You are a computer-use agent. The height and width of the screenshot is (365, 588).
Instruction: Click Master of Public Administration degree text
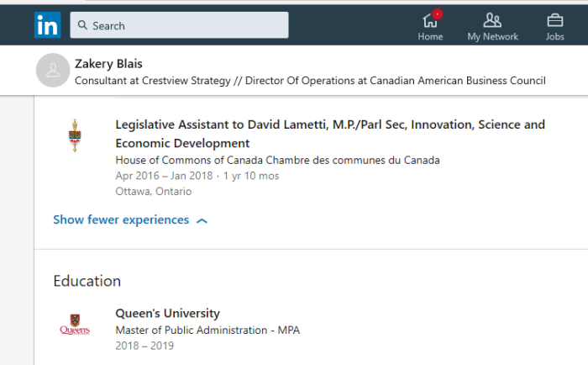pos(207,330)
